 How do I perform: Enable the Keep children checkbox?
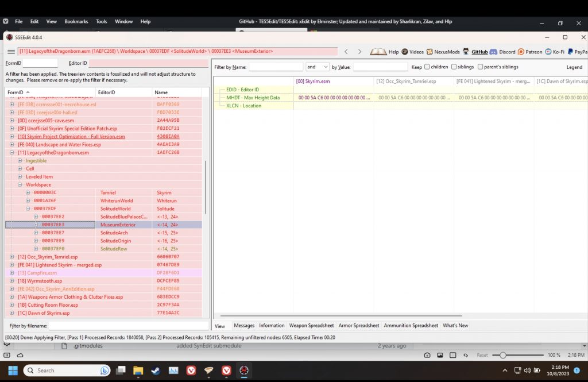(427, 67)
